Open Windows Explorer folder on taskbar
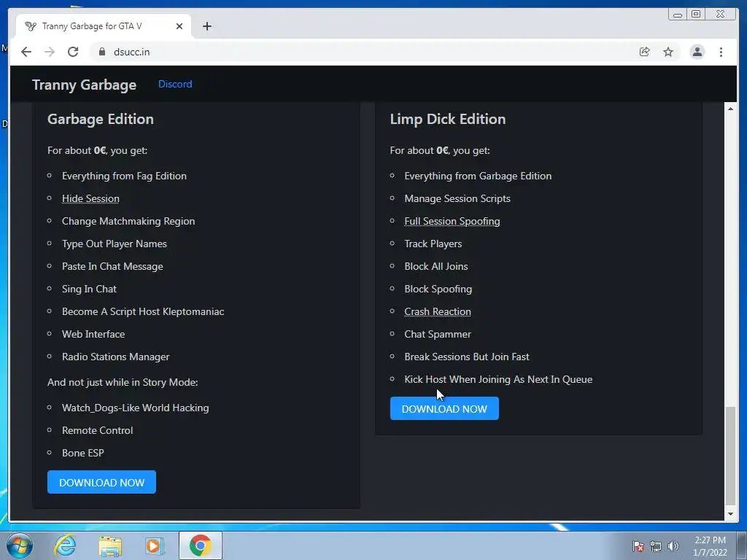Viewport: 747px width, 560px height. [110, 545]
